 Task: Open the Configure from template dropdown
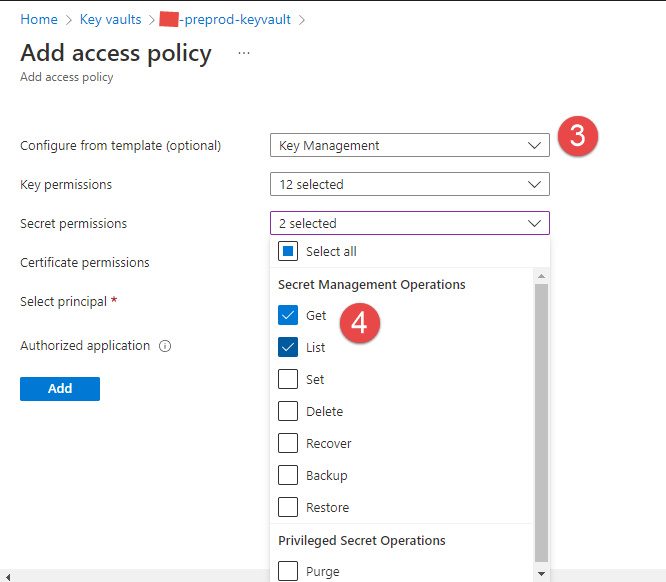(409, 146)
